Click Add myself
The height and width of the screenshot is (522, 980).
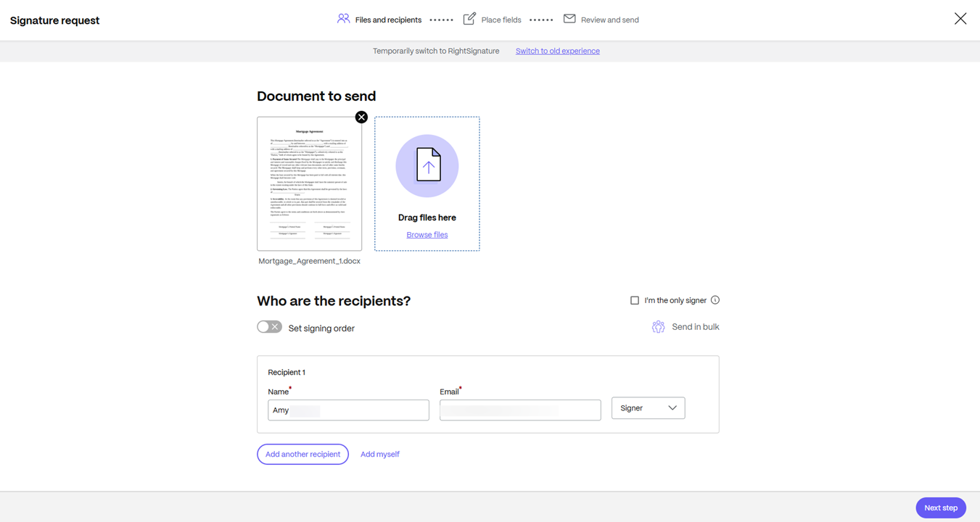tap(379, 454)
